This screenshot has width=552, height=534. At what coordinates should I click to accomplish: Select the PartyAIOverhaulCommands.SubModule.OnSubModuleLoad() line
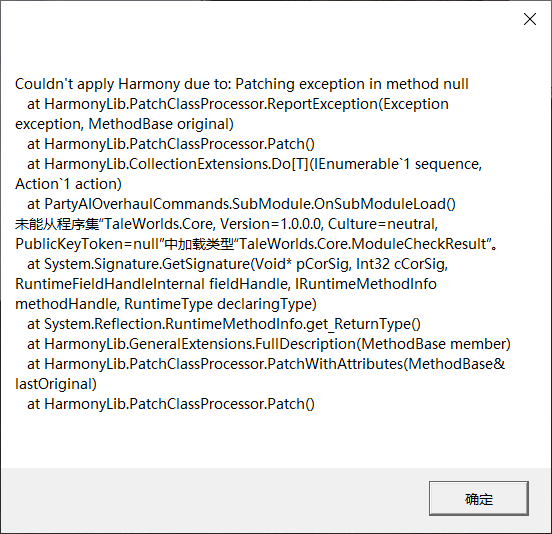point(241,204)
